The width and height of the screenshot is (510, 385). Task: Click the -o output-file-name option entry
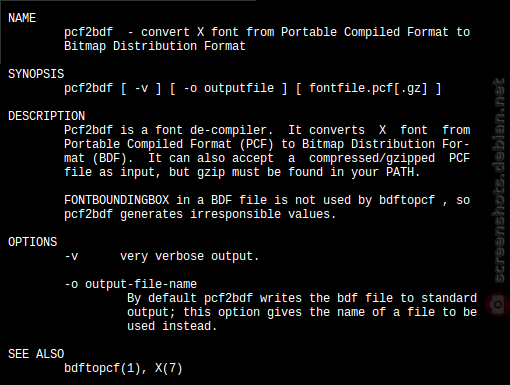[x=131, y=284]
